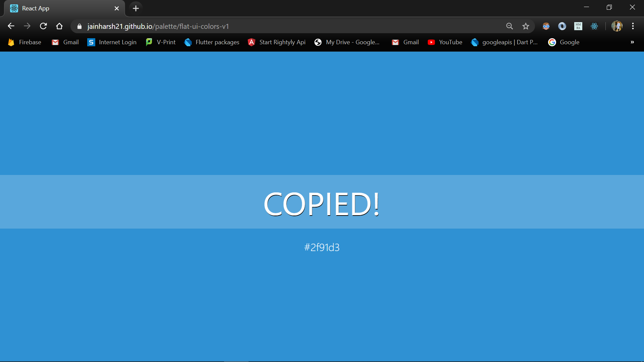Screen dimensions: 644x362
Task: Open a new browser tab
Action: 136,8
